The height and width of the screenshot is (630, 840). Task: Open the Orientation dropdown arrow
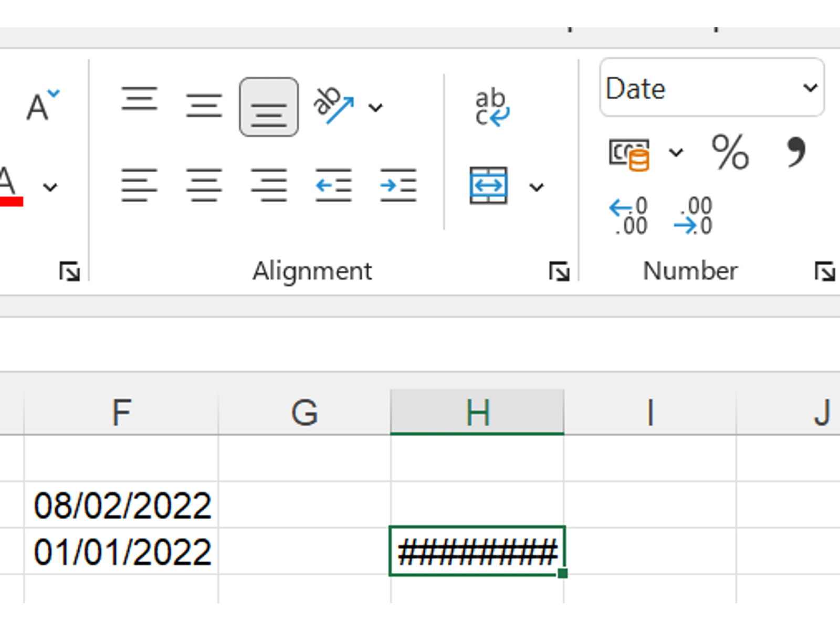tap(375, 108)
